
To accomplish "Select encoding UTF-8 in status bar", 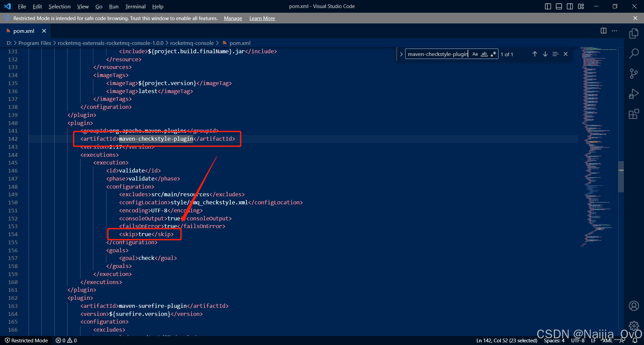I will click(x=578, y=340).
